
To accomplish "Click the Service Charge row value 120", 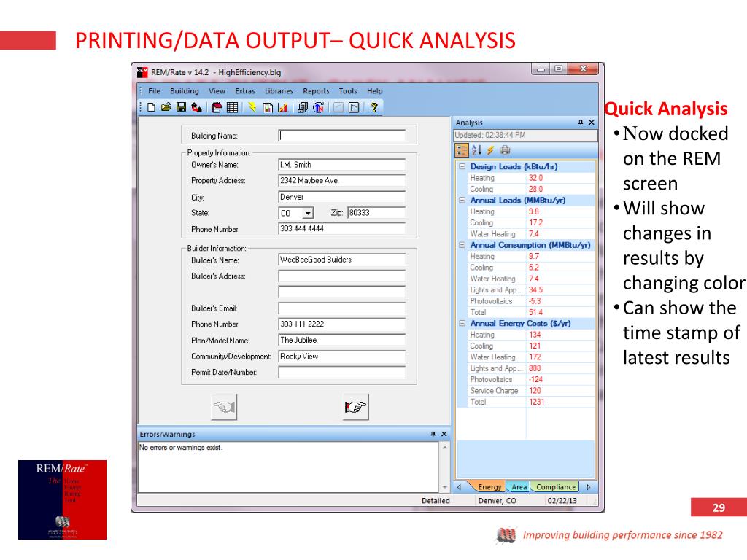I will (535, 391).
